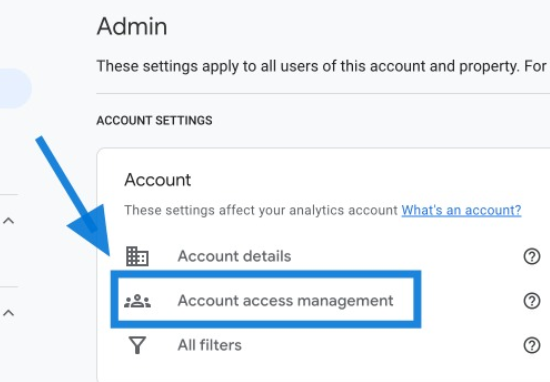The image size is (550, 382).
Task: Collapse the upper chevron in left sidebar
Action: (x=8, y=221)
